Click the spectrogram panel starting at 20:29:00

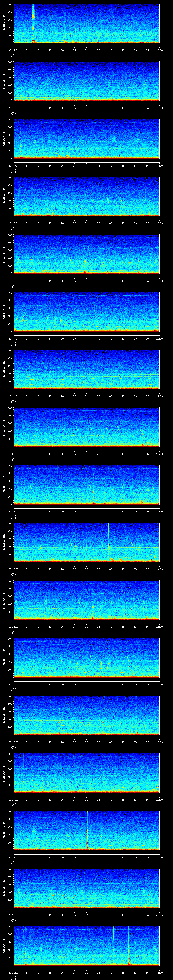(x=87, y=888)
